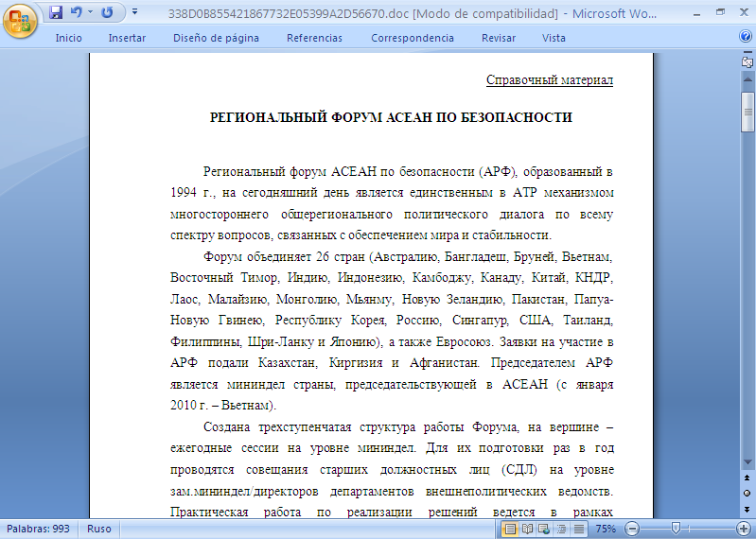Click the zoom slider handle
The height and width of the screenshot is (539, 756).
click(x=674, y=529)
